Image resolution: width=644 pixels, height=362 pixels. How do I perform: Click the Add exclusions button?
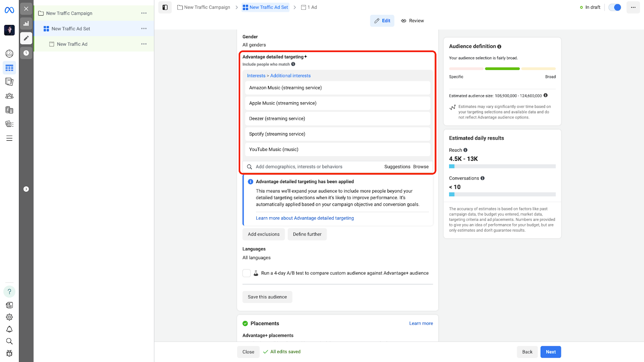pyautogui.click(x=264, y=234)
